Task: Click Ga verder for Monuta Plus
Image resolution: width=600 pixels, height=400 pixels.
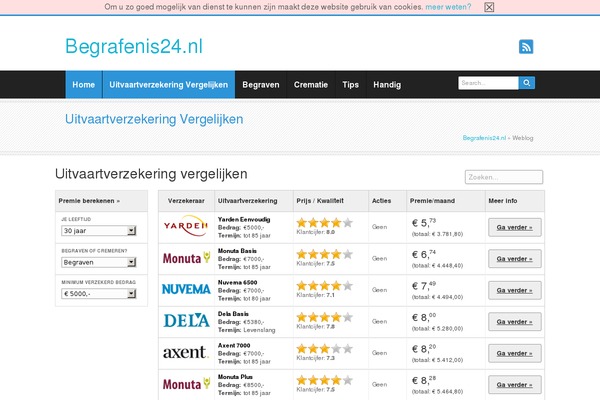Action: [x=515, y=385]
